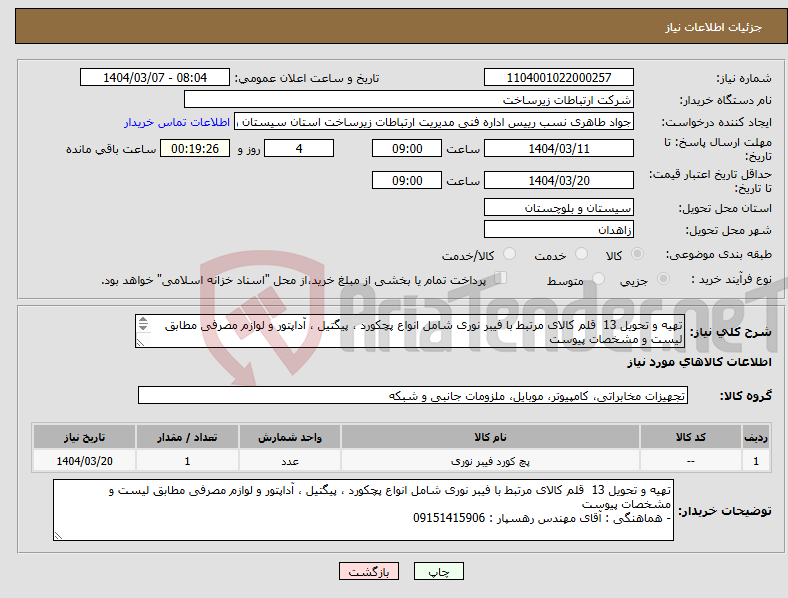The image size is (788, 598).
Task: Select the کالا/خدمت radio button
Action: pos(509,254)
